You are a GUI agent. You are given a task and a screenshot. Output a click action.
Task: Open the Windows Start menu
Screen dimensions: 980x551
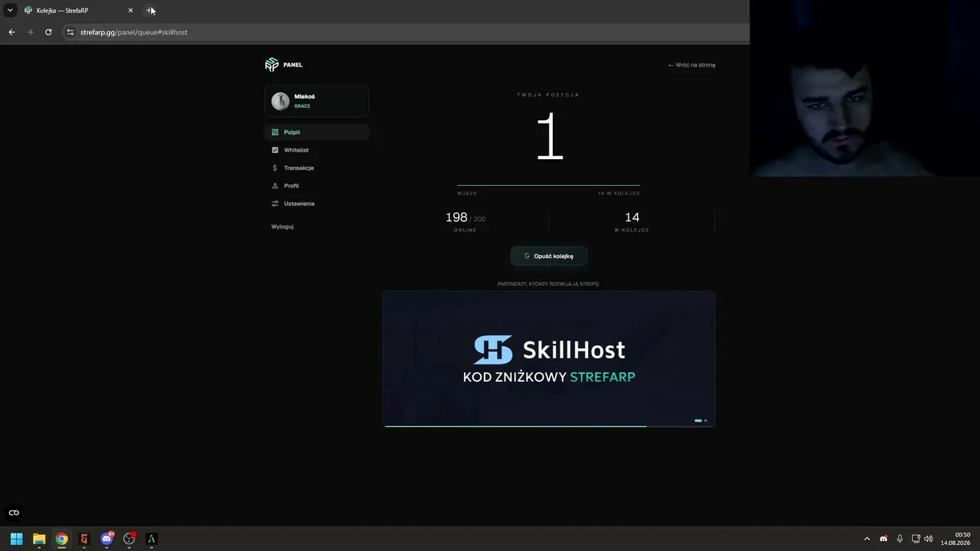click(16, 539)
